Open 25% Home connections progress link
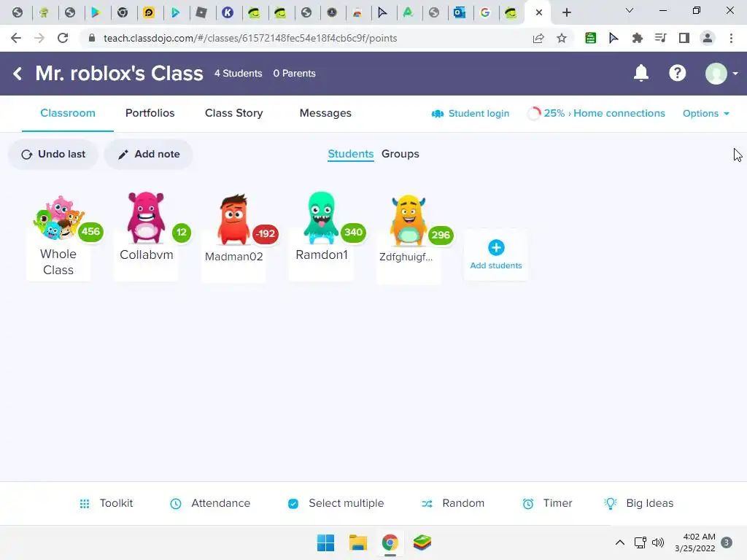Screen dimensions: 747x560 pos(596,113)
